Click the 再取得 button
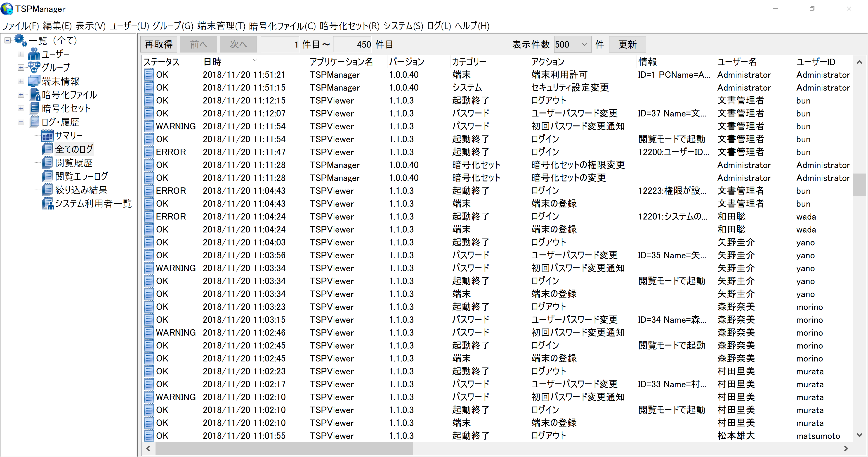868x457 pixels. tap(159, 45)
